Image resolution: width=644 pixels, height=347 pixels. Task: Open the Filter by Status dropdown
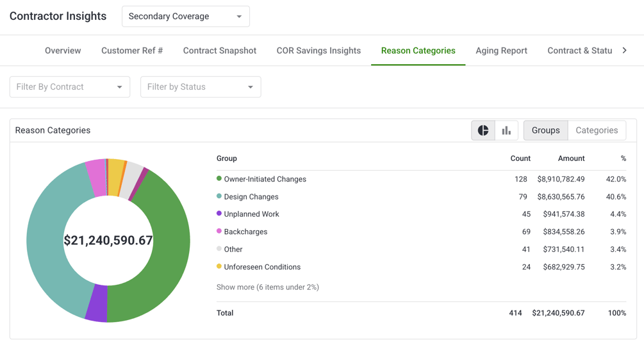coord(201,87)
